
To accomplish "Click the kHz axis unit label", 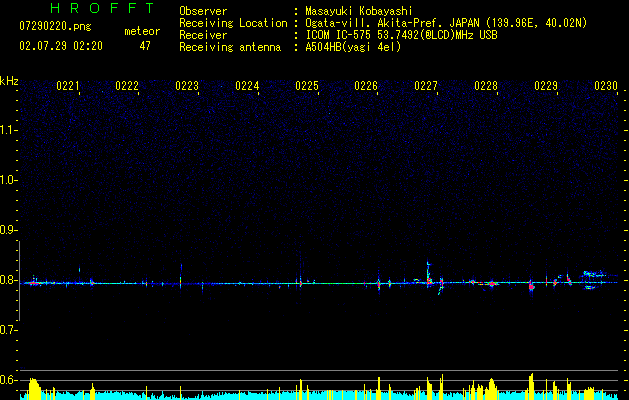I will click(9, 81).
